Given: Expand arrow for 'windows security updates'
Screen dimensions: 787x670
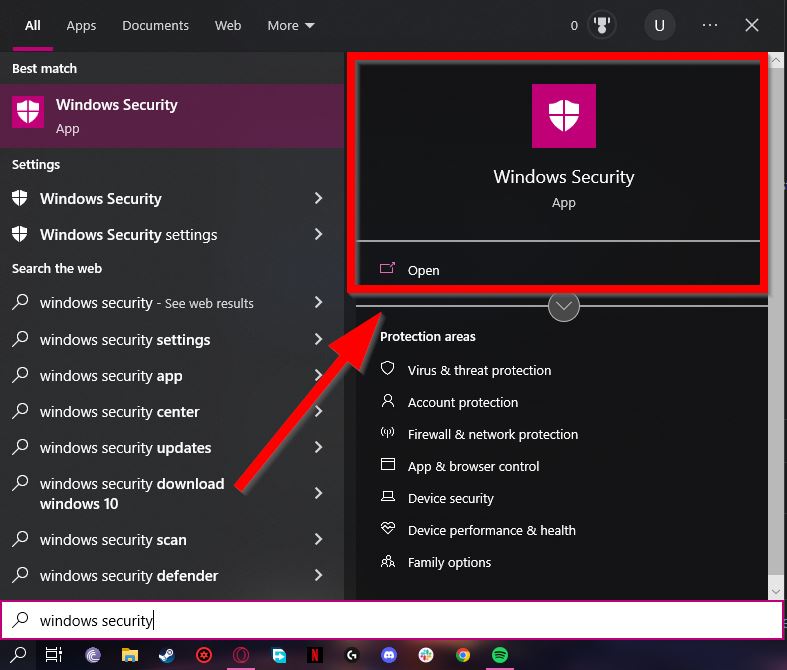Looking at the screenshot, I should [x=318, y=447].
